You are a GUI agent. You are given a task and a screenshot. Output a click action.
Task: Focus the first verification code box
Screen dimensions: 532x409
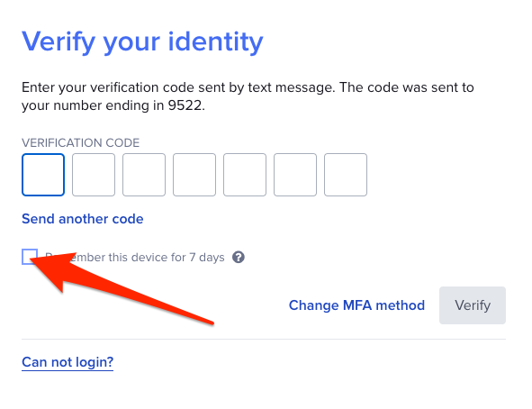tap(43, 175)
